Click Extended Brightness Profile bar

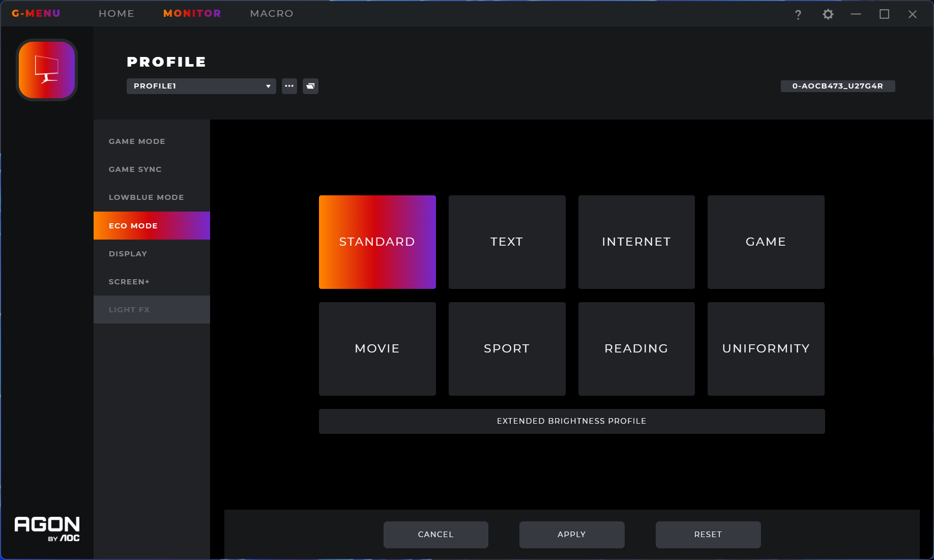pos(571,421)
